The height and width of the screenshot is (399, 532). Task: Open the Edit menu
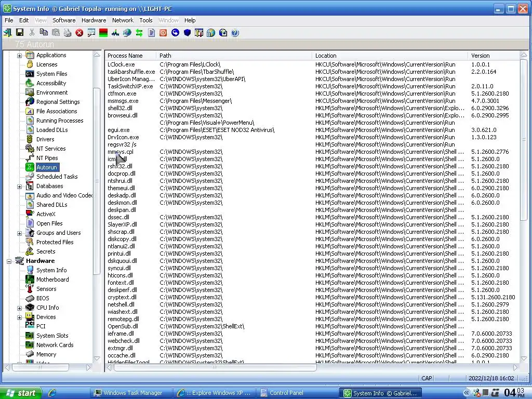click(24, 20)
